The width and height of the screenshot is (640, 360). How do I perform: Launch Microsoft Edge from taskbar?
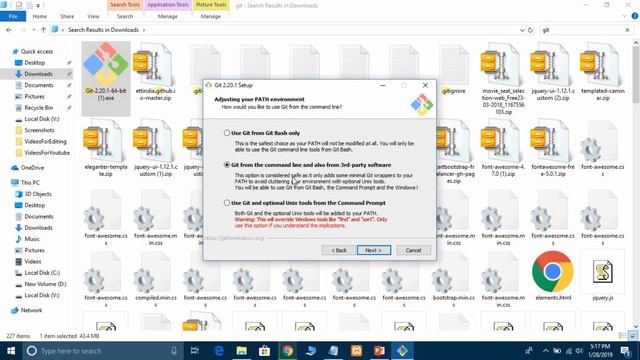point(219,351)
